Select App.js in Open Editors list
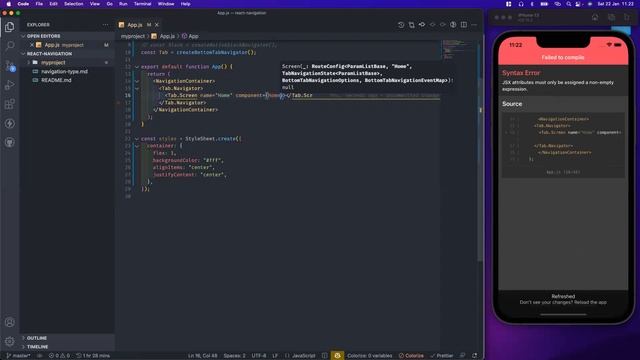 67,45
